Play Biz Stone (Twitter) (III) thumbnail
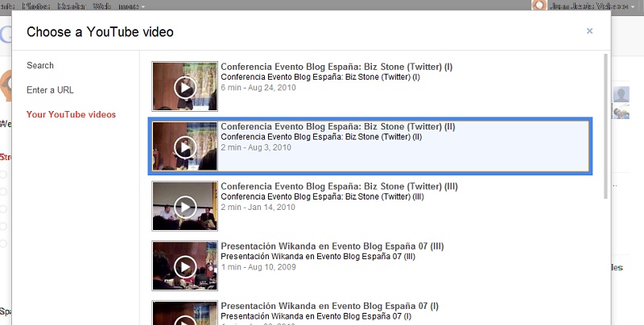 (185, 207)
